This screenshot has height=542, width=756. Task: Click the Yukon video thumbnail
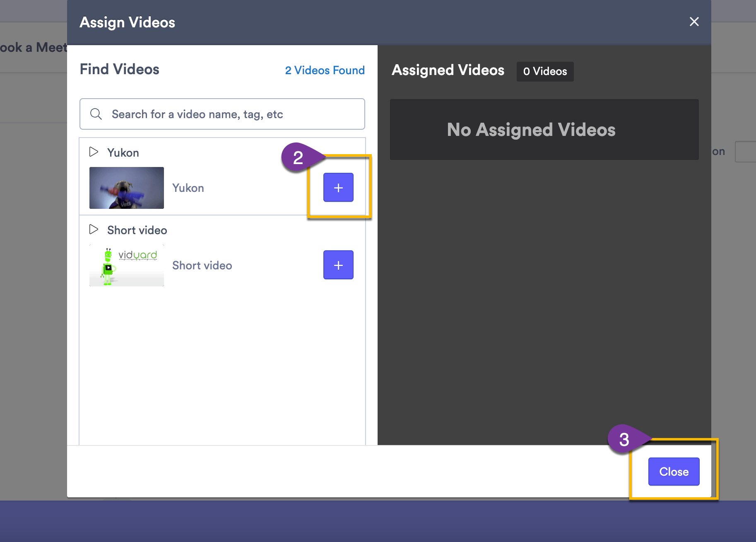[x=126, y=188]
